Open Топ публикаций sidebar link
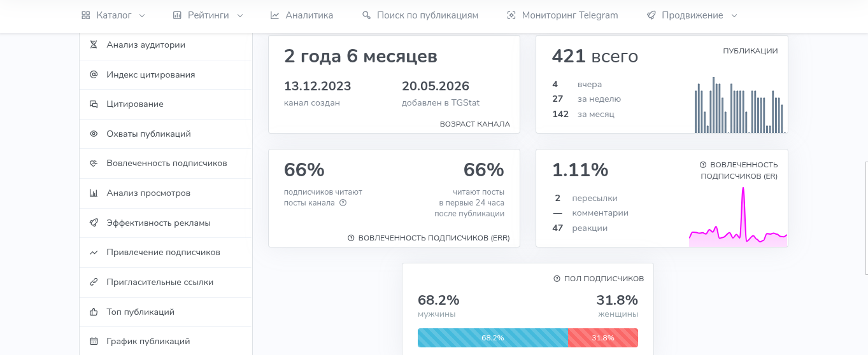868x355 pixels. coord(166,312)
